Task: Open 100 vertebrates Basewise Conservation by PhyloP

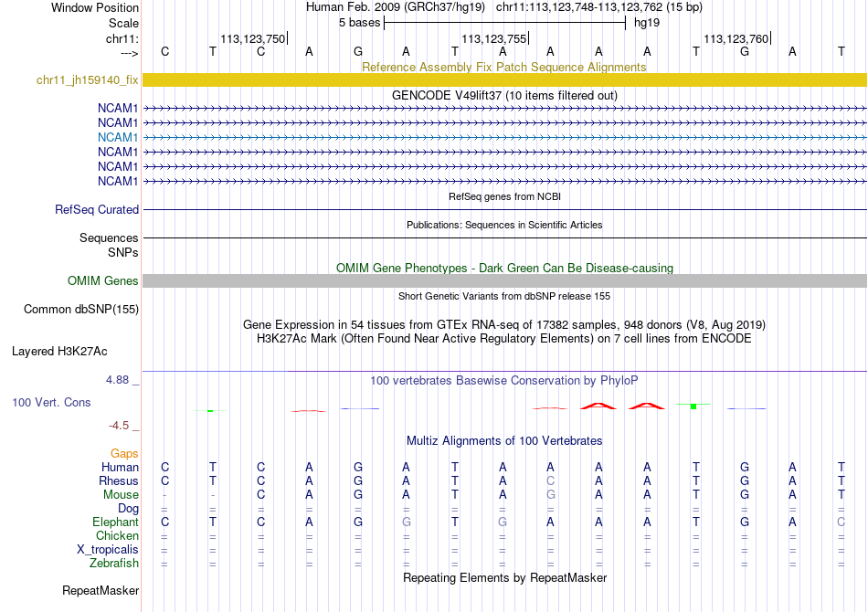Action: tap(504, 381)
